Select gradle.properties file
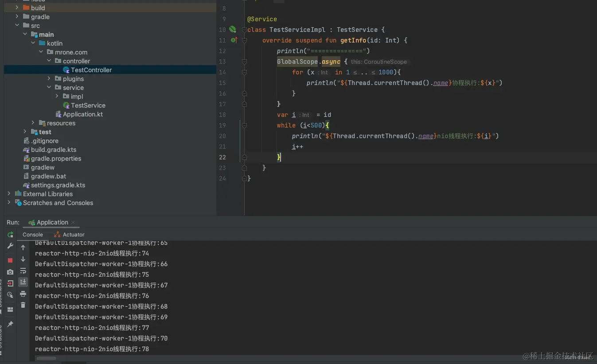Screen dimensions: 597x364 pos(56,159)
